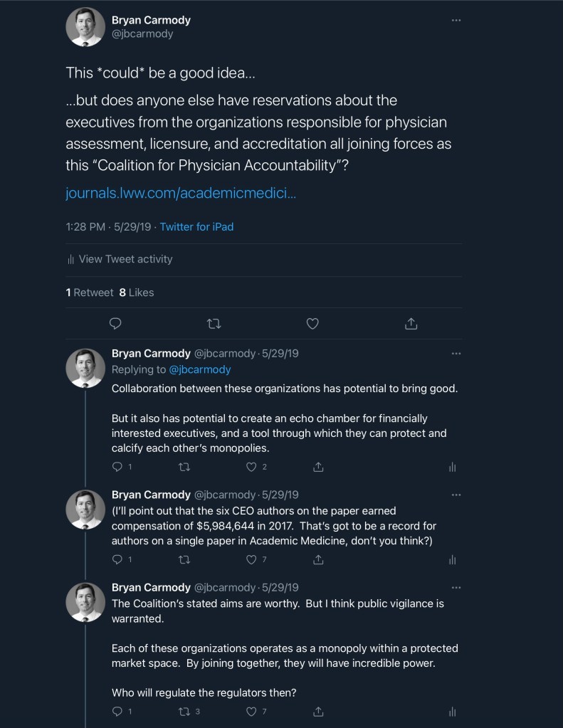
Task: Click the Twitter for iPad source link
Action: point(196,227)
